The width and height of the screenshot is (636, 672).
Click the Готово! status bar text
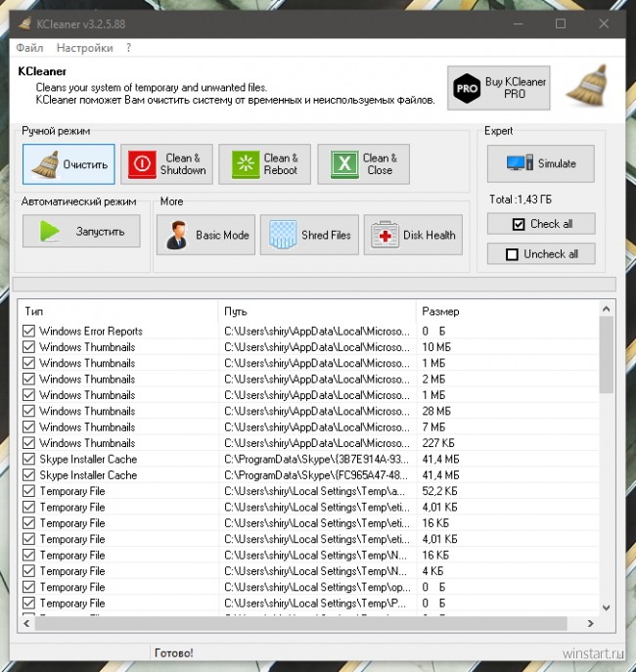173,652
